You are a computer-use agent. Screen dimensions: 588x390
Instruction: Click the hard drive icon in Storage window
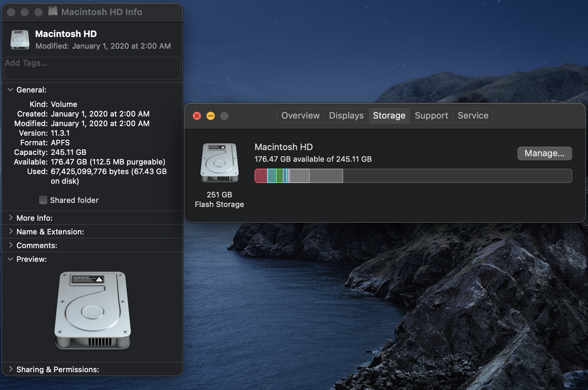point(219,163)
